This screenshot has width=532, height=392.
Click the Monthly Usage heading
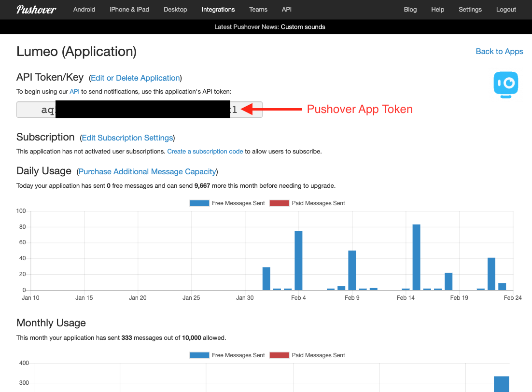pos(51,323)
